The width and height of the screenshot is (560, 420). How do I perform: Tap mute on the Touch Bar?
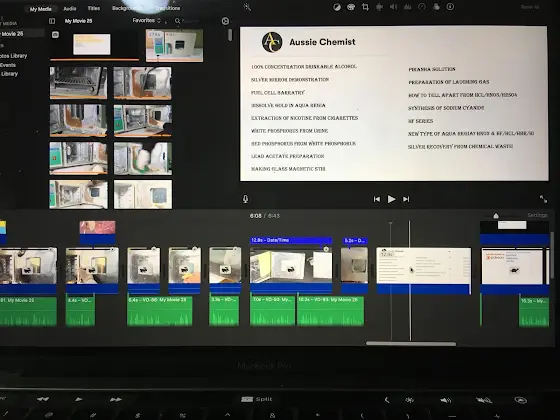484,400
